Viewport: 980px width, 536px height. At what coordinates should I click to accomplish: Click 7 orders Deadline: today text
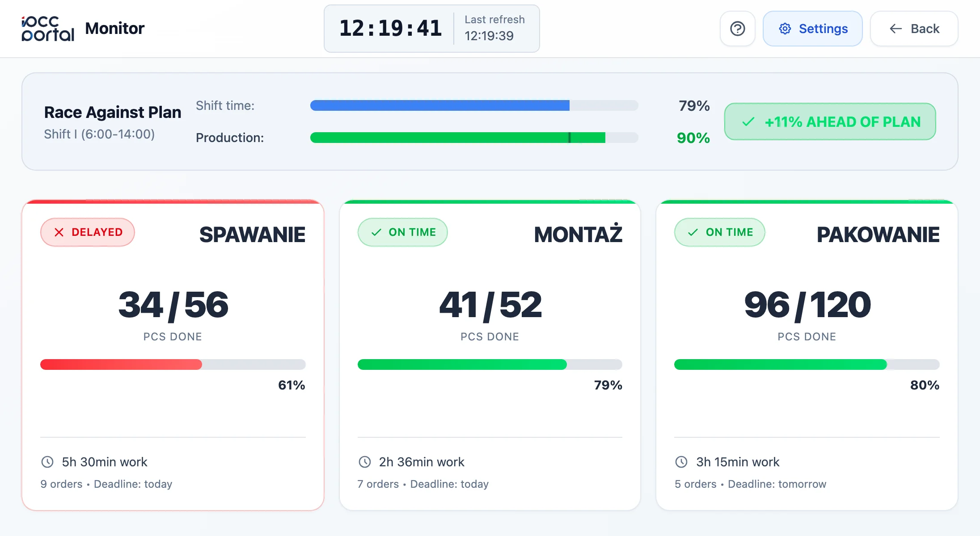click(423, 484)
